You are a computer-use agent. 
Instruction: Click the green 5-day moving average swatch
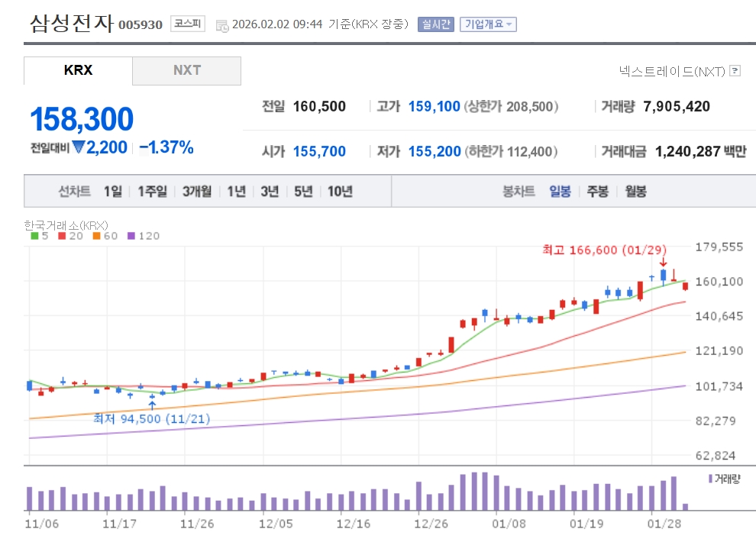[34, 236]
